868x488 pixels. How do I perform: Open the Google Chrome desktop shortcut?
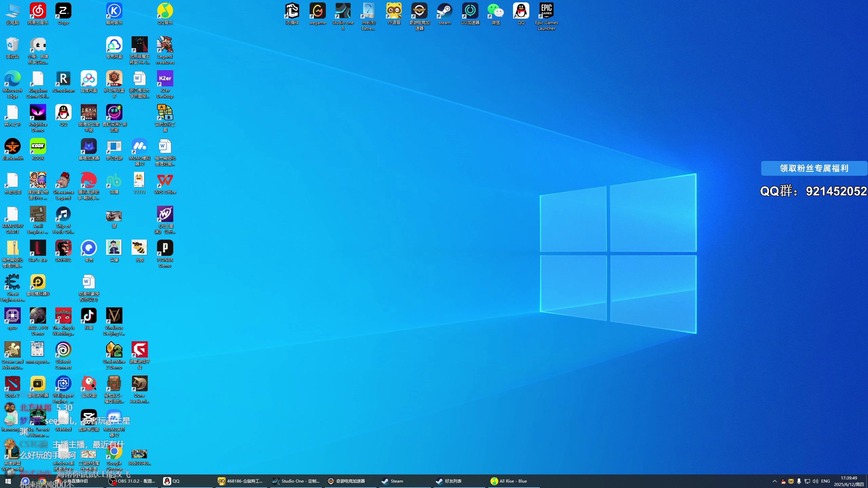point(114,457)
